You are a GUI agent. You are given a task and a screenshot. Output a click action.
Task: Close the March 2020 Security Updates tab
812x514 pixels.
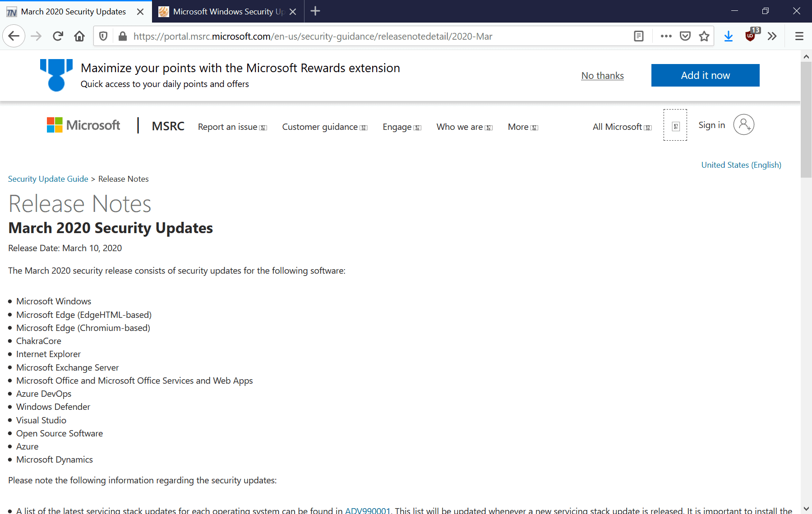[x=140, y=12]
